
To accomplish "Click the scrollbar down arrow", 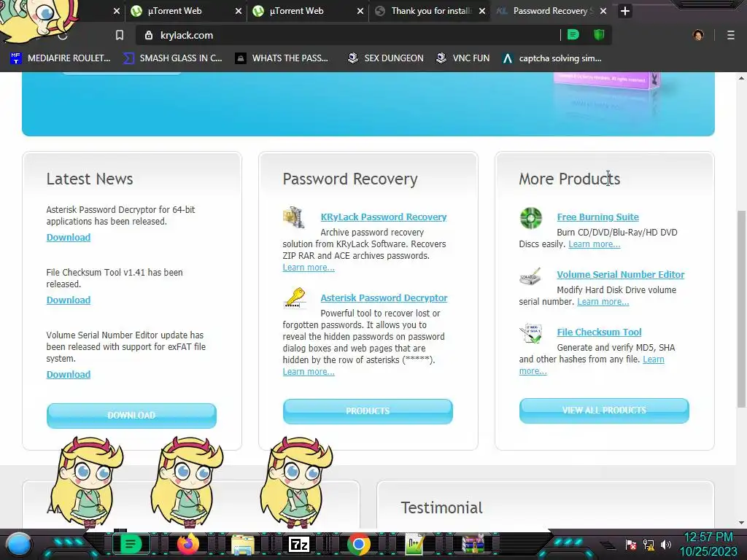I will 742,522.
